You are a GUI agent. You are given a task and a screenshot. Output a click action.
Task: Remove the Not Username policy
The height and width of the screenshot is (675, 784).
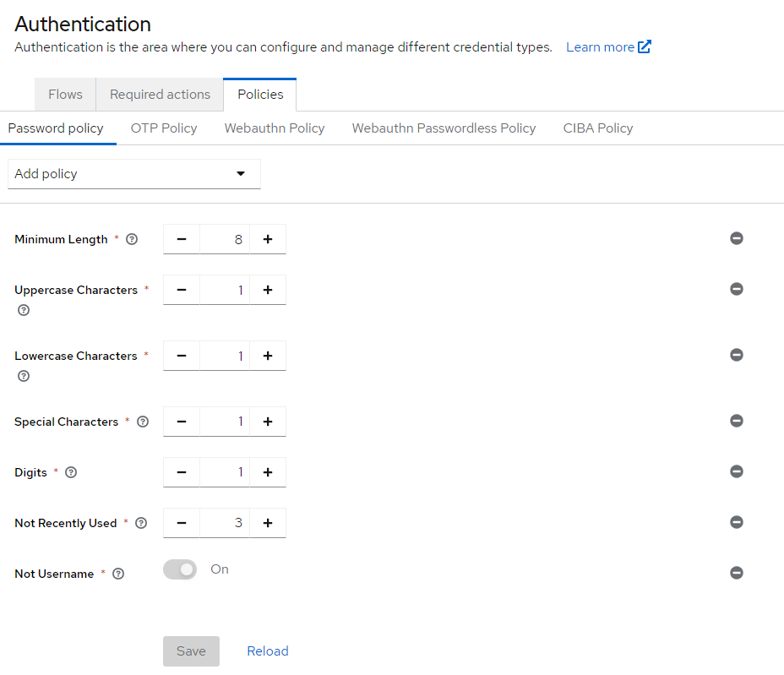[736, 573]
